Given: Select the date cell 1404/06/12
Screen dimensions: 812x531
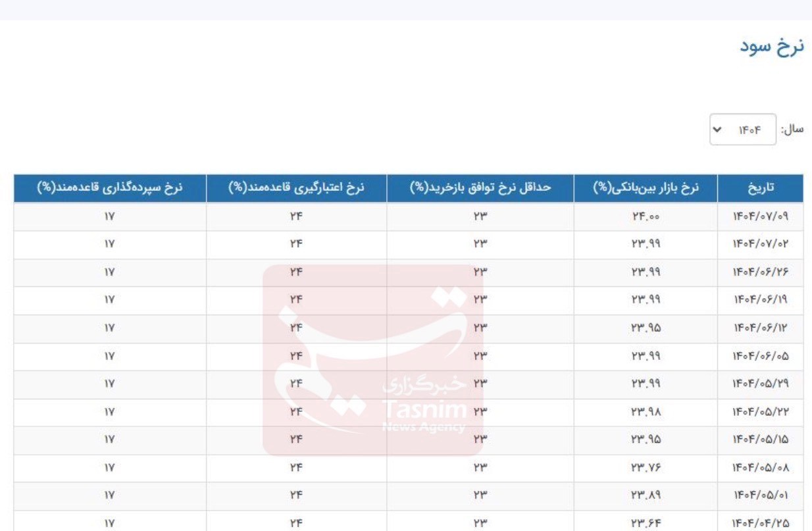Looking at the screenshot, I should (761, 329).
